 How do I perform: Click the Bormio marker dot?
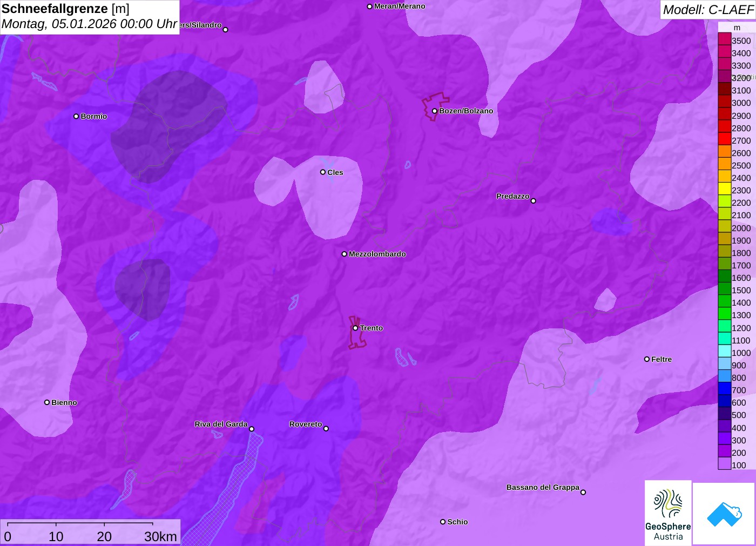point(76,116)
